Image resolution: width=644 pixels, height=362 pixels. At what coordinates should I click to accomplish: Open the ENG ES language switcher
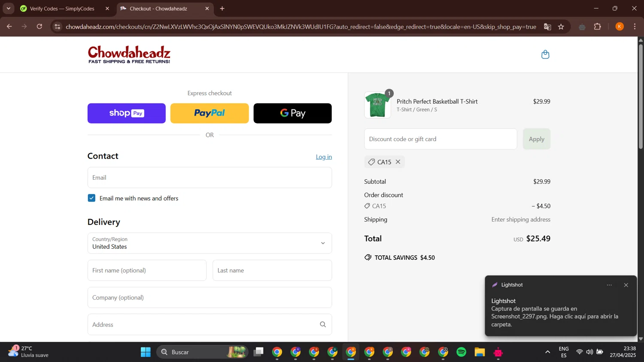click(564, 352)
